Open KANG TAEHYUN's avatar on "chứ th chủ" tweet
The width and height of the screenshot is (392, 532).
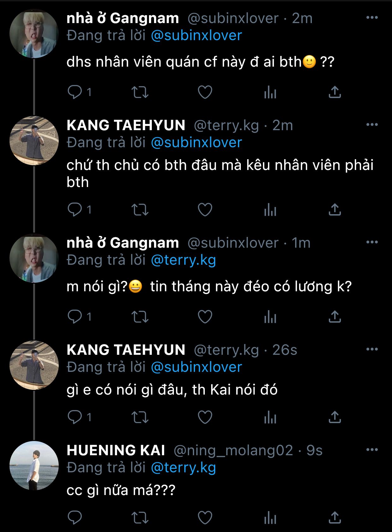coord(34,141)
